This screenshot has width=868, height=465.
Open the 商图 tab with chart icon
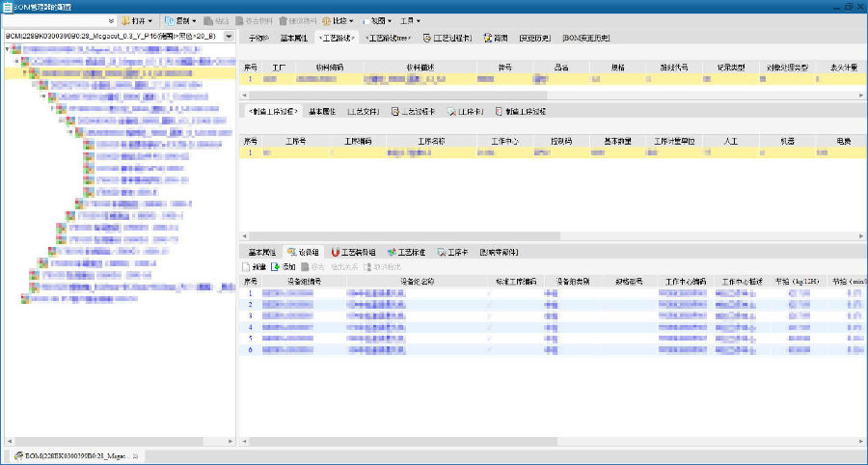[496, 38]
